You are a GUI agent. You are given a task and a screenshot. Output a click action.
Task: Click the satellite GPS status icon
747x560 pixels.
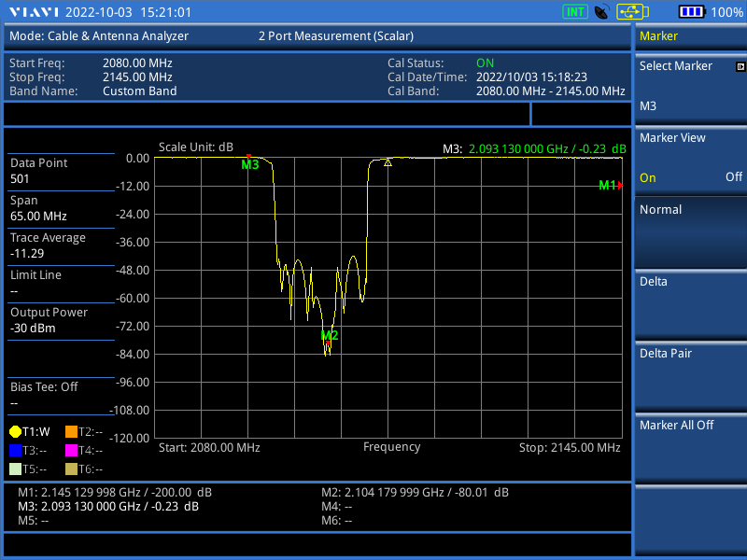pyautogui.click(x=601, y=12)
